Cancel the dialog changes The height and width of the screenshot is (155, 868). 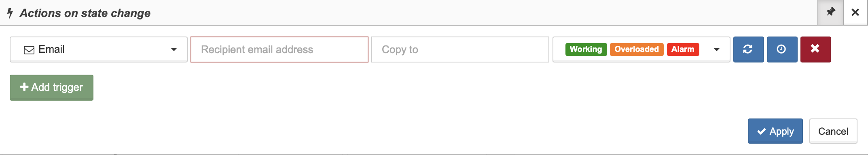[833, 131]
